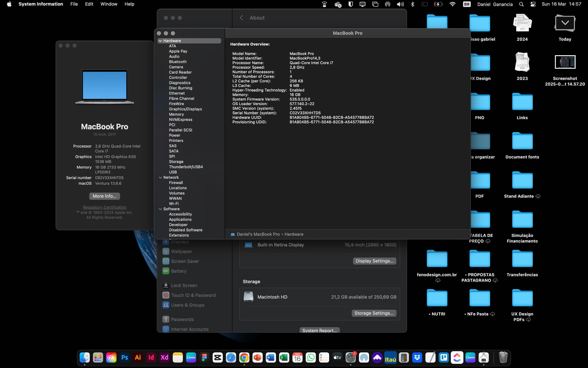This screenshot has height=368, width=588.
Task: Open Bluetooth status in menu bar
Action: (x=412, y=4)
